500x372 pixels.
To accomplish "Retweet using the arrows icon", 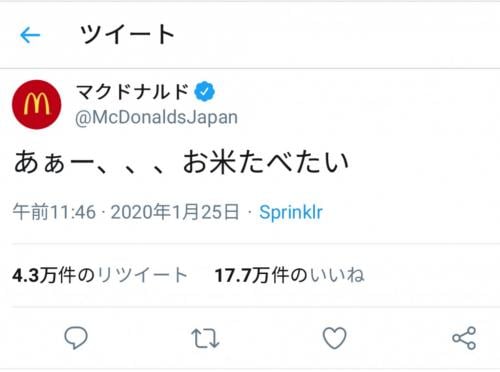I will pos(205,338).
